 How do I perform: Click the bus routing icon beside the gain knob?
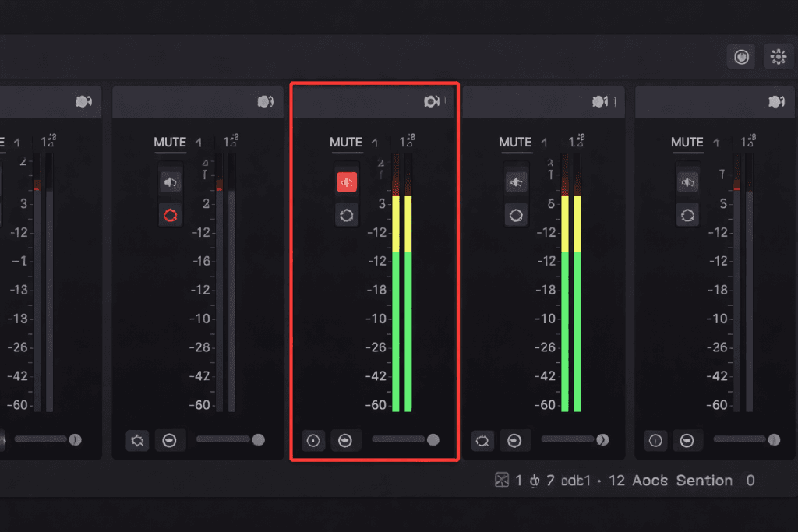coord(346,440)
